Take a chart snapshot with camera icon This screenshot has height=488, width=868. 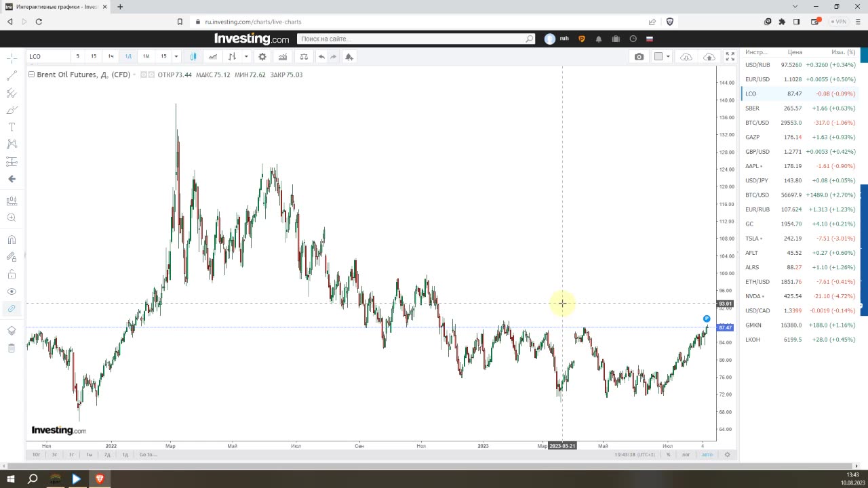tap(639, 56)
